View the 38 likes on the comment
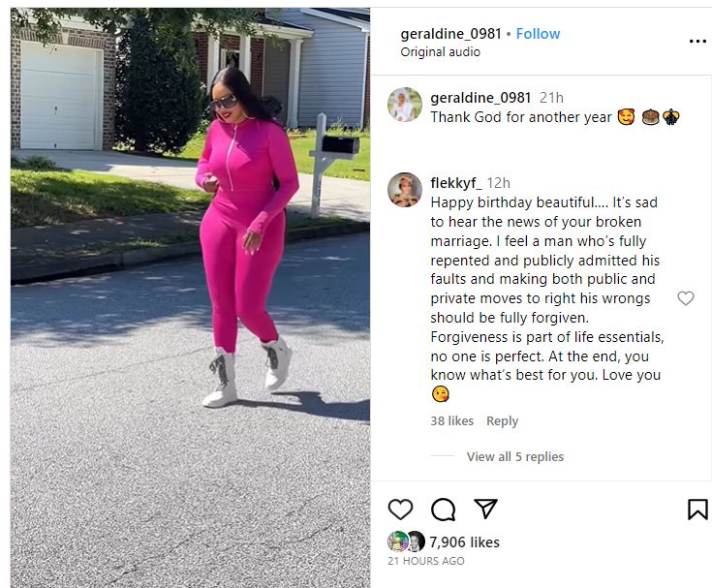712x588 pixels. pyautogui.click(x=451, y=421)
